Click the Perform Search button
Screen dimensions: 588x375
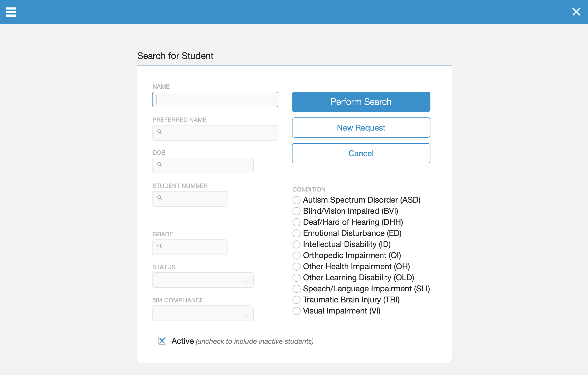[x=361, y=102]
